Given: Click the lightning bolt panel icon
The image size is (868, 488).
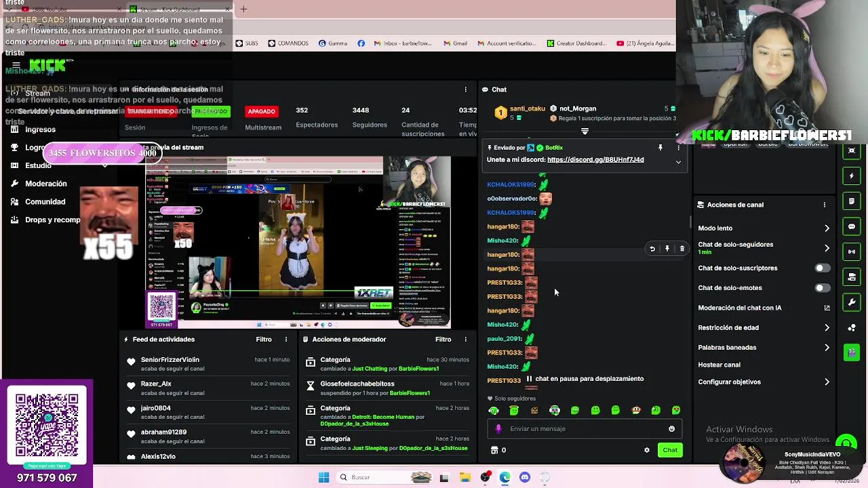Looking at the screenshot, I should tap(852, 176).
